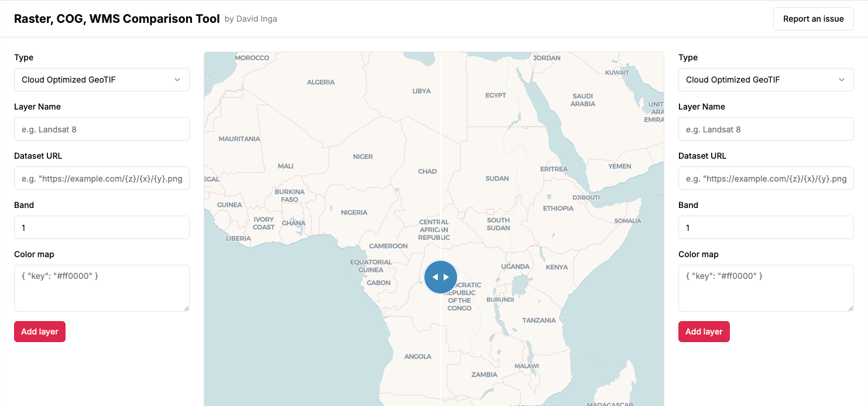Click the right Add layer button
This screenshot has width=868, height=406.
pyautogui.click(x=704, y=332)
